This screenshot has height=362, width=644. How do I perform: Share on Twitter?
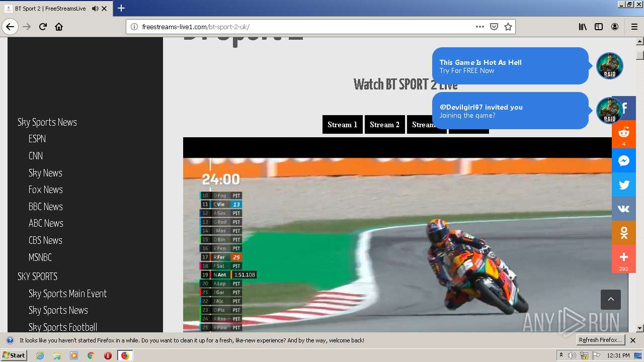(x=624, y=185)
